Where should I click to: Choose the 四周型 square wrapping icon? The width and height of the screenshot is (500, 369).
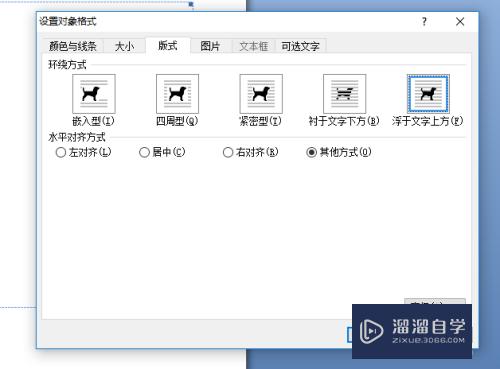pos(177,94)
